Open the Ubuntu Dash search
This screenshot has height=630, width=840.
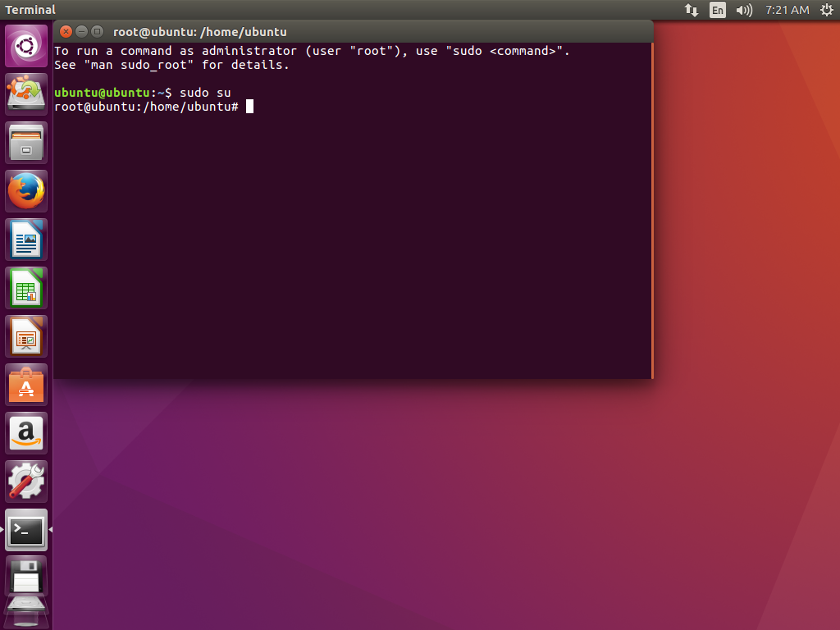26,46
